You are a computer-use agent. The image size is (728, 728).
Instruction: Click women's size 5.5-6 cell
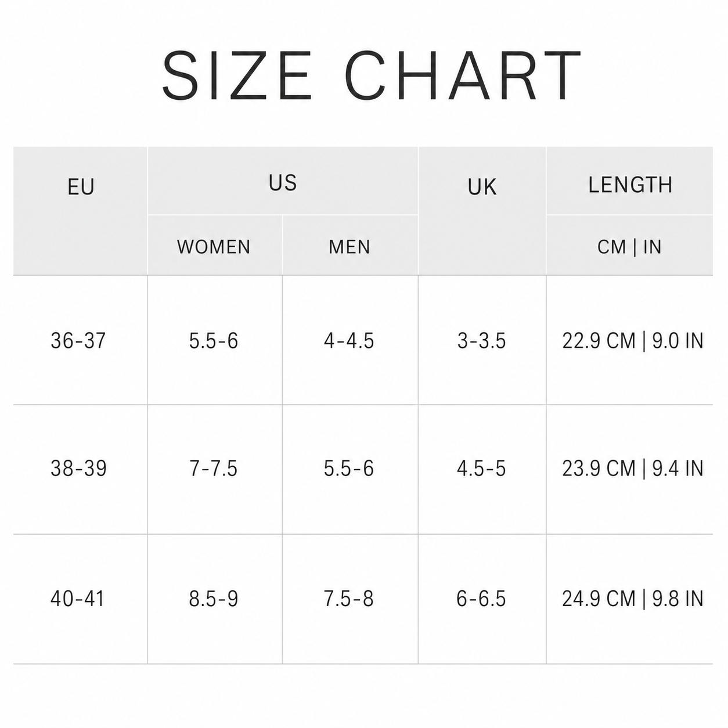coord(215,340)
